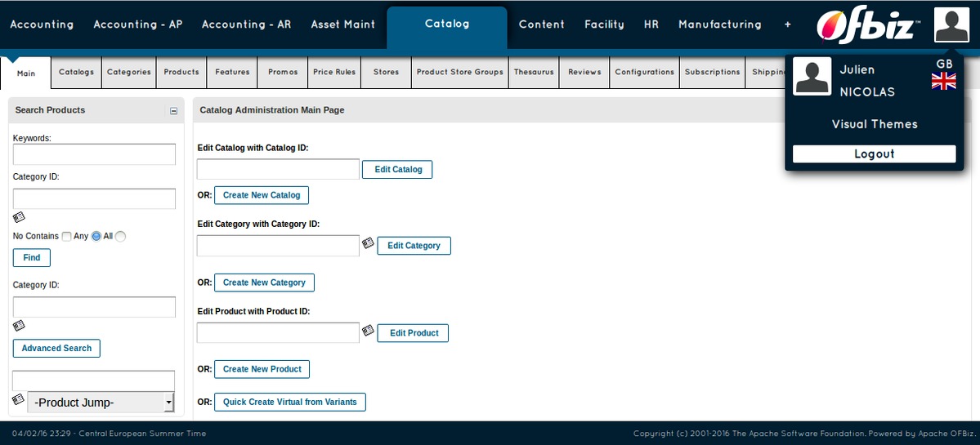Collapse the Search Products panel

(173, 111)
